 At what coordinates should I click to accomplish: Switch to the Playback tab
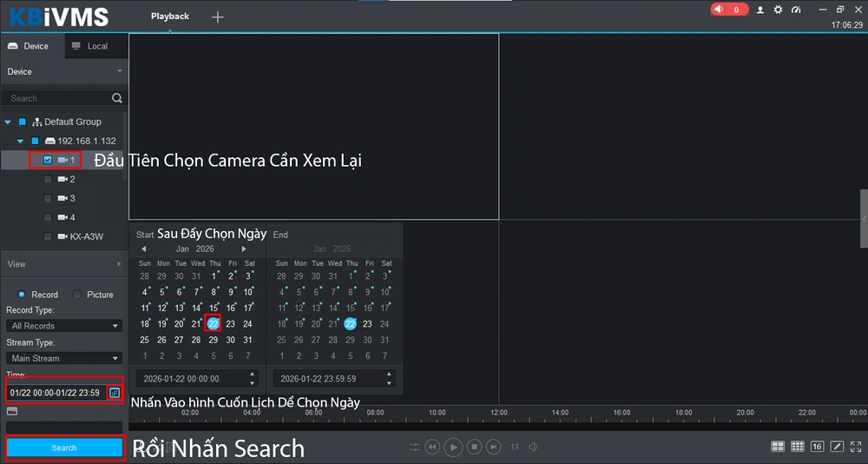[170, 17]
